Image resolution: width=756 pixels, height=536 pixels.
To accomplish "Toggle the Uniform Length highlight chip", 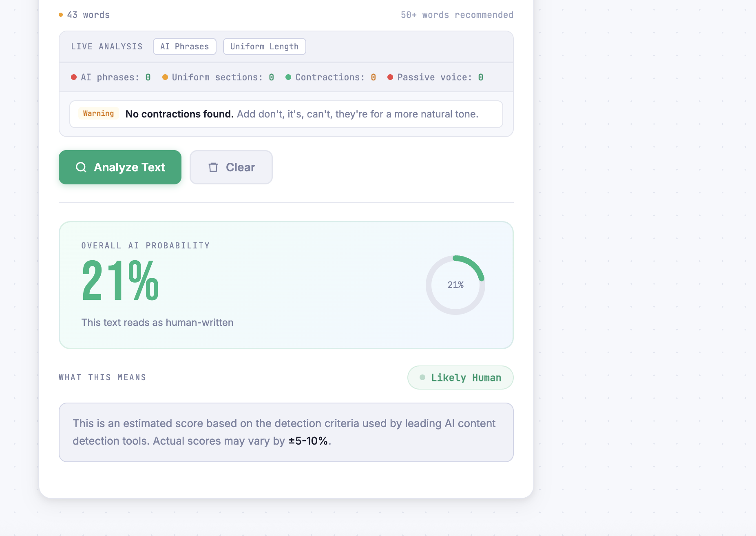I will (265, 47).
